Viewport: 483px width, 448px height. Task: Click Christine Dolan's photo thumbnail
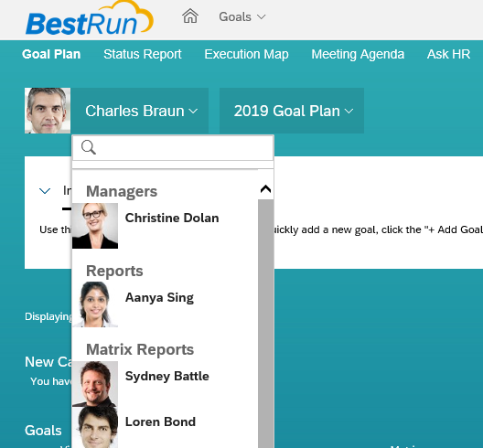point(95,226)
